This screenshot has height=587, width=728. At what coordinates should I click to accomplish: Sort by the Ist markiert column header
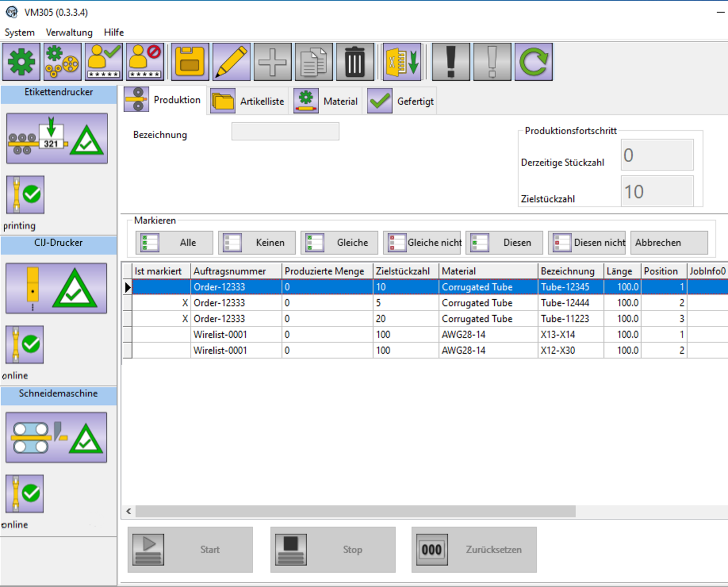tap(161, 271)
